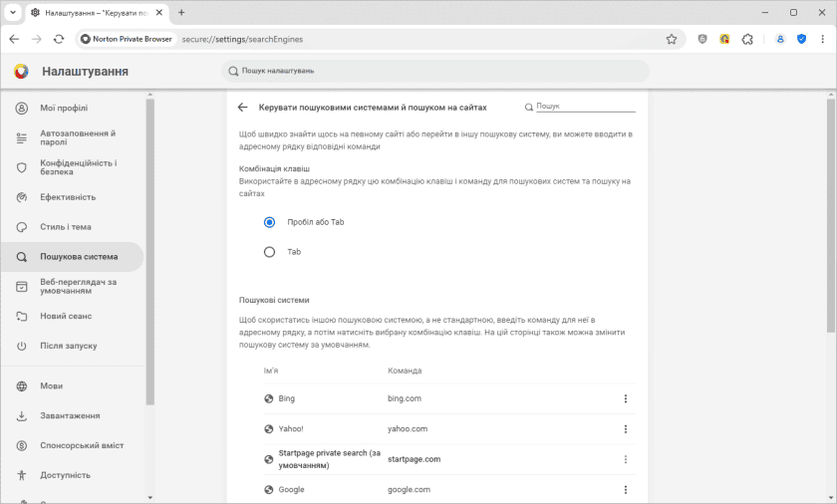
Task: Open the tab search dropdown arrow
Action: pos(13,13)
